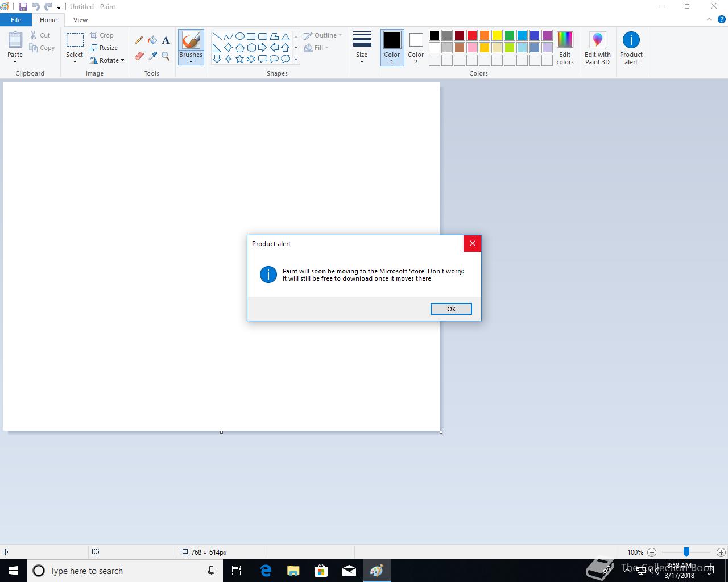Click the Copy command
728x582 pixels.
(x=42, y=48)
